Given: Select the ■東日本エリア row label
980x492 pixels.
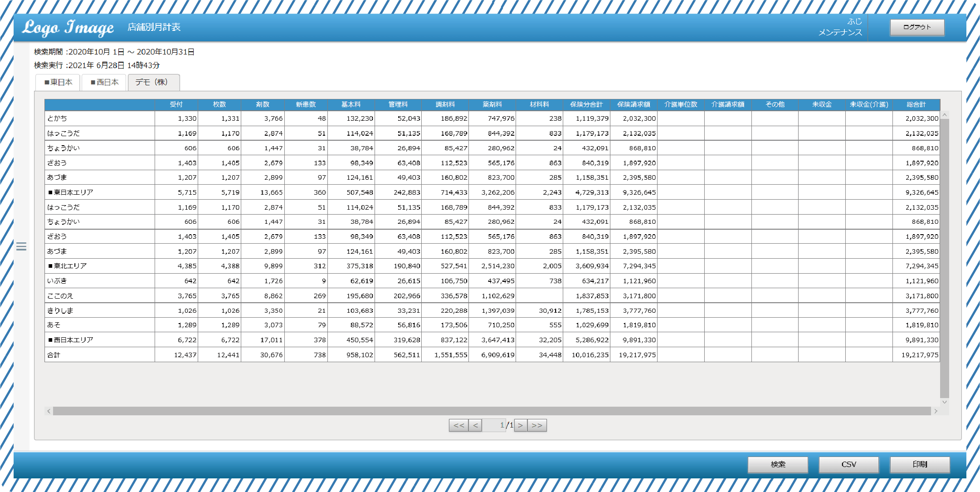Looking at the screenshot, I should click(x=70, y=192).
